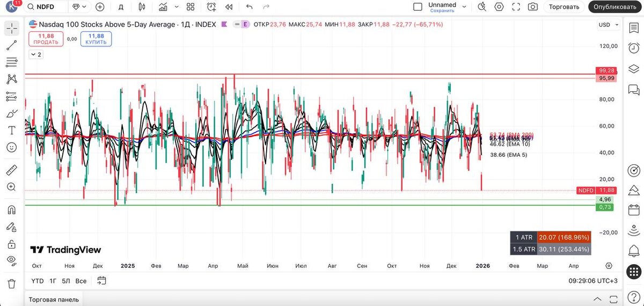This screenshot has height=306, width=644.
Task: Open the chart layout grid selector
Action: tap(418, 7)
